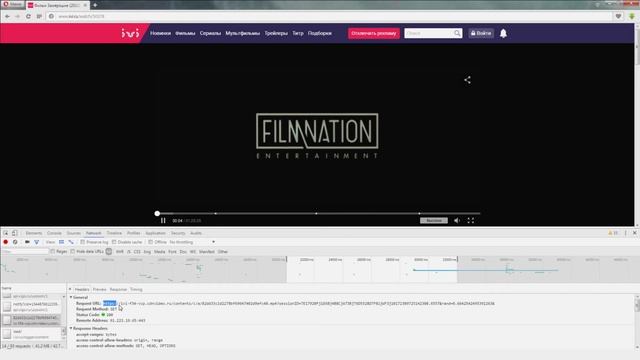Open the No throttling dropdown
The width and height of the screenshot is (640, 360).
[192, 242]
